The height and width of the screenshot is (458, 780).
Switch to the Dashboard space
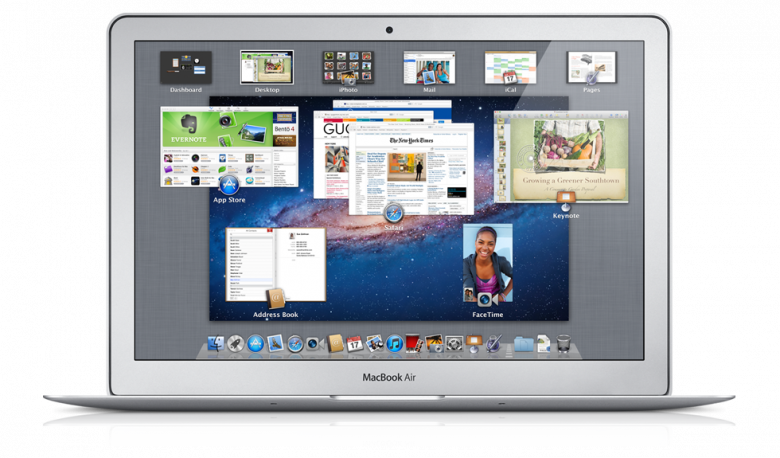tap(186, 67)
